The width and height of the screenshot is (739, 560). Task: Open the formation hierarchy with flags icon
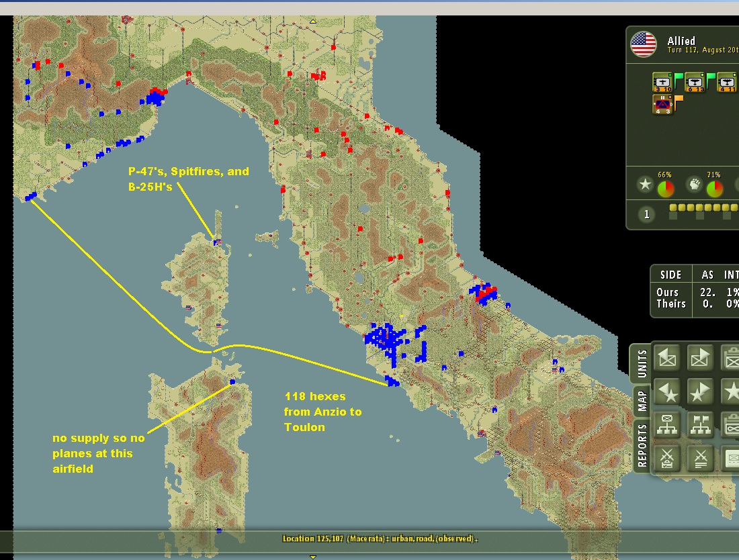pos(699,425)
